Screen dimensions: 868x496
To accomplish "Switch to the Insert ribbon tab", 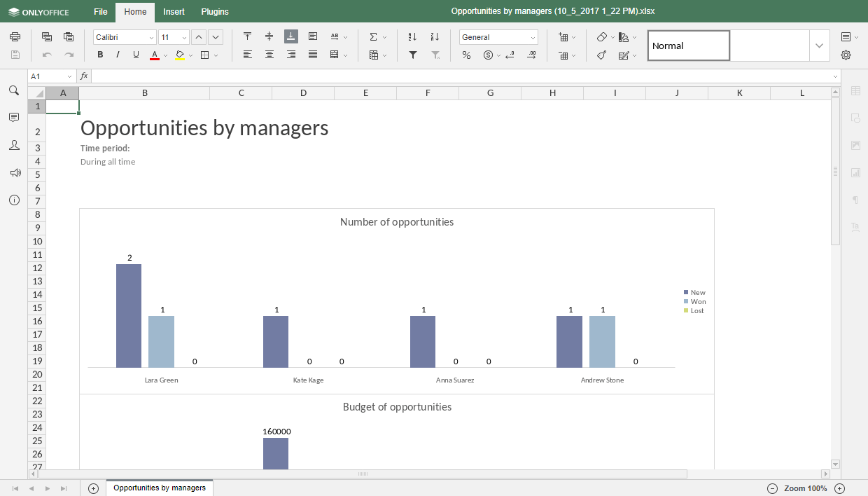I will pyautogui.click(x=173, y=12).
